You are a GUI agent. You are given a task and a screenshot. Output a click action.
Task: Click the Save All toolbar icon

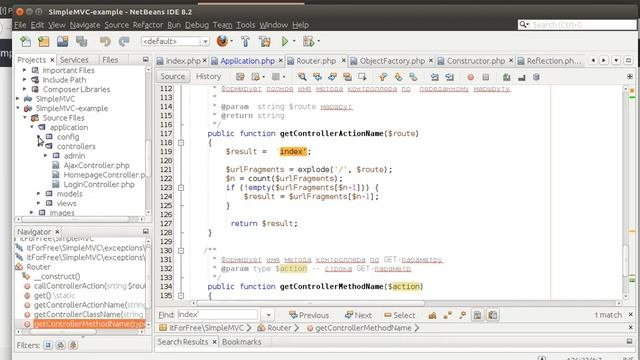pyautogui.click(x=81, y=41)
